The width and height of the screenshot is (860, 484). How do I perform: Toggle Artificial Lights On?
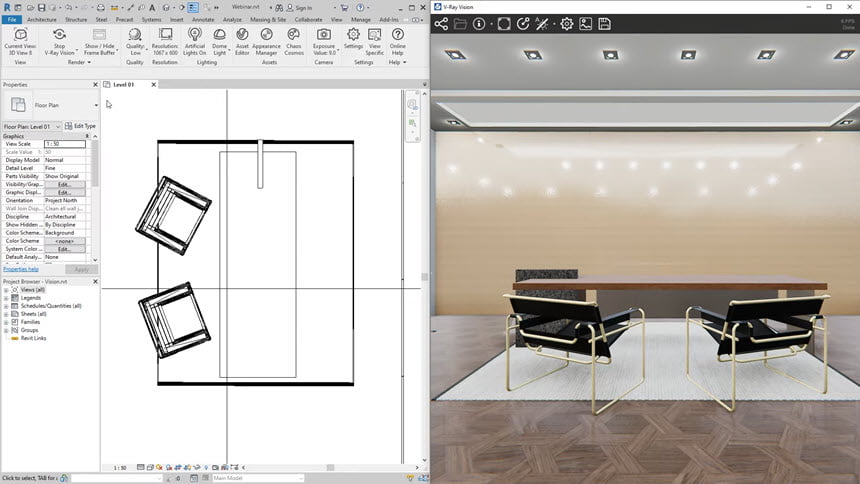tap(194, 42)
